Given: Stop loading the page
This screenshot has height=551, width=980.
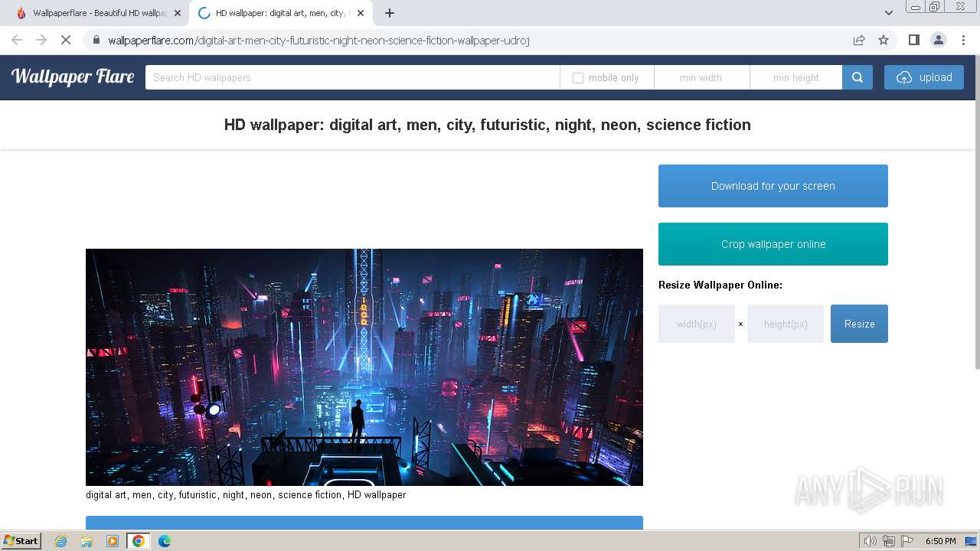Looking at the screenshot, I should (66, 40).
